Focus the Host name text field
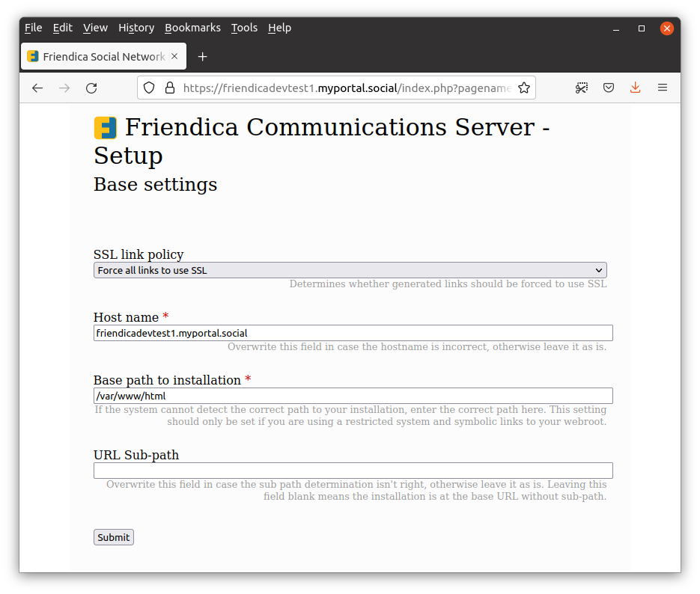The height and width of the screenshot is (594, 700). pos(353,333)
